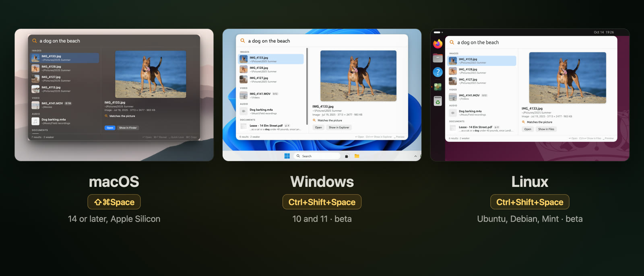The height and width of the screenshot is (276, 644).
Task: Click the Show in Finder button
Action: (128, 128)
